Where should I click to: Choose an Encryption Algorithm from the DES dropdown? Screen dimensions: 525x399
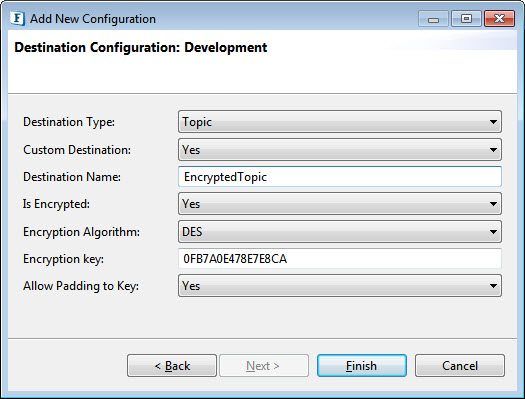[x=340, y=232]
